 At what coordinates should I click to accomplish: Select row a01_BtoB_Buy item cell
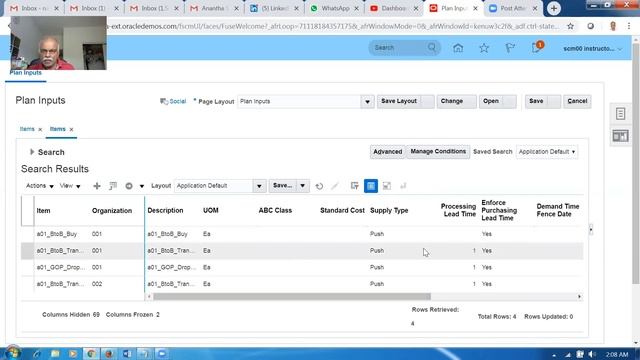pyautogui.click(x=57, y=234)
